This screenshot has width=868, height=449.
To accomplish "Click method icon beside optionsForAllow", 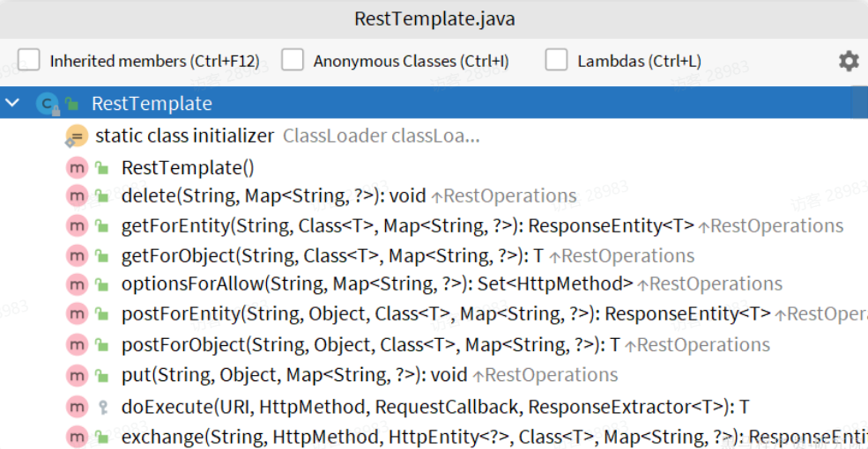I will (77, 284).
